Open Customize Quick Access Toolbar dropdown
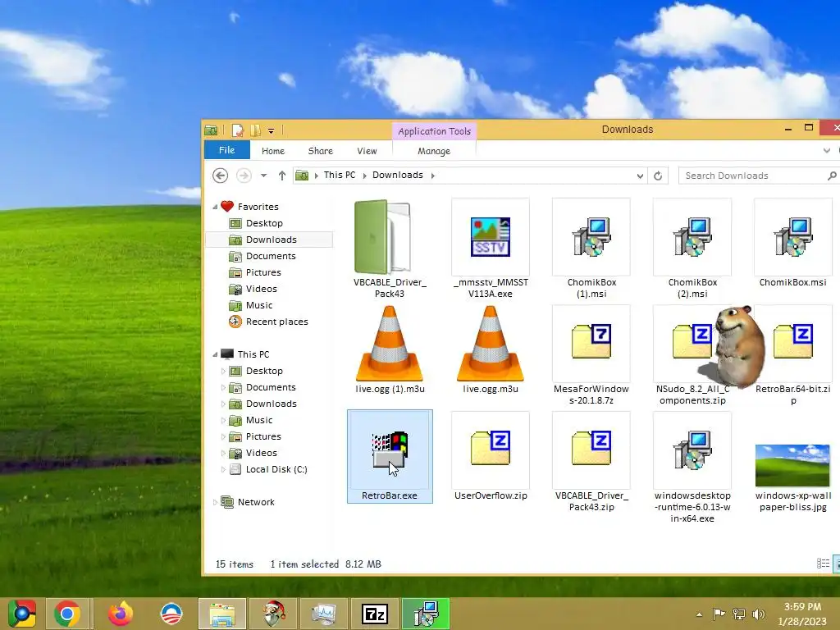The height and width of the screenshot is (630, 840). click(x=271, y=130)
